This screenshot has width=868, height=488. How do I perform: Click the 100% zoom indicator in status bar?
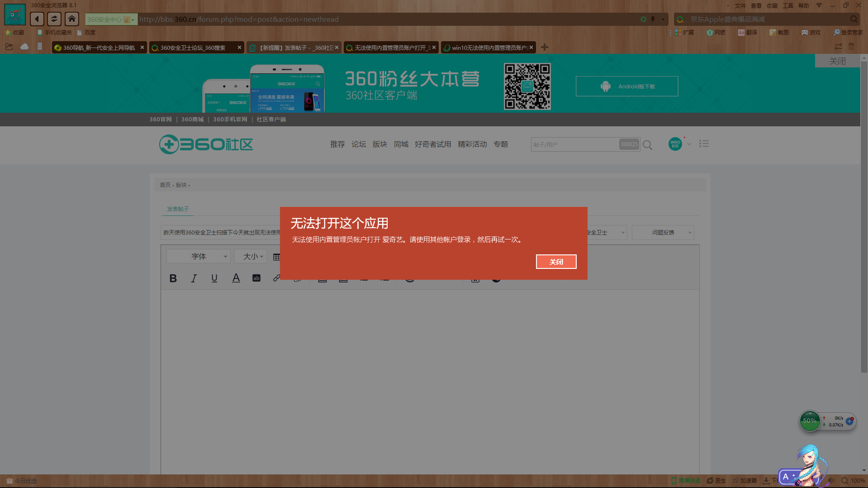pyautogui.click(x=853, y=481)
